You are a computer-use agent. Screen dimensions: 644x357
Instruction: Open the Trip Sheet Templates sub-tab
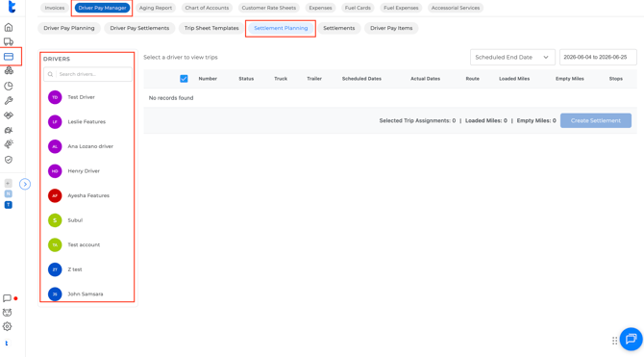tap(211, 28)
